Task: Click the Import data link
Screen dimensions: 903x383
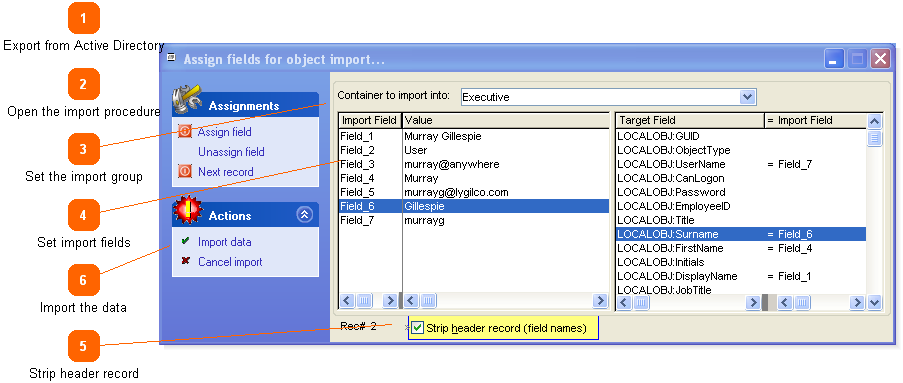Action: pos(225,242)
